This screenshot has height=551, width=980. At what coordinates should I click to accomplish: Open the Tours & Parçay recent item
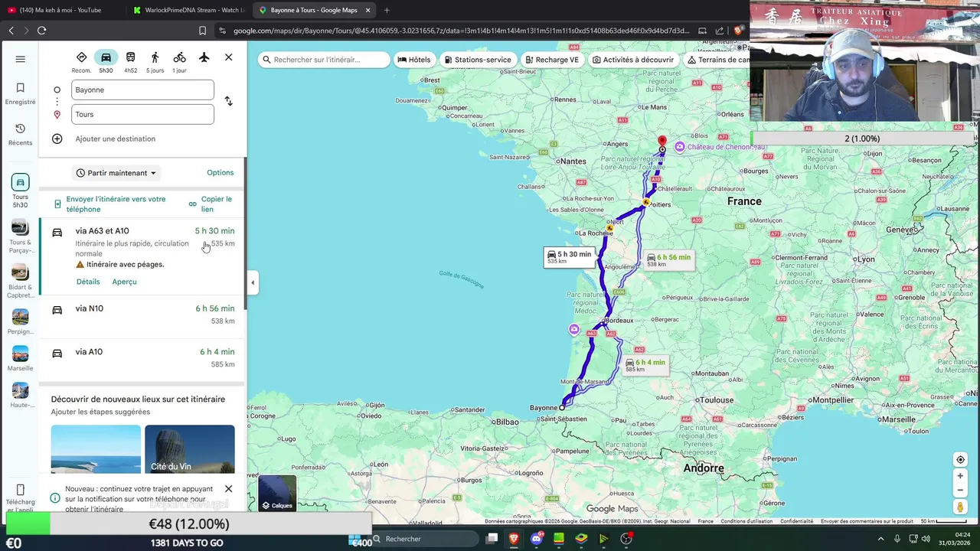point(21,236)
